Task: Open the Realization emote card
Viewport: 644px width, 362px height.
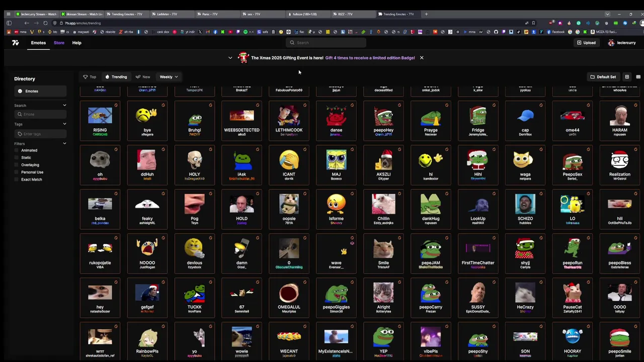Action: [x=620, y=164]
